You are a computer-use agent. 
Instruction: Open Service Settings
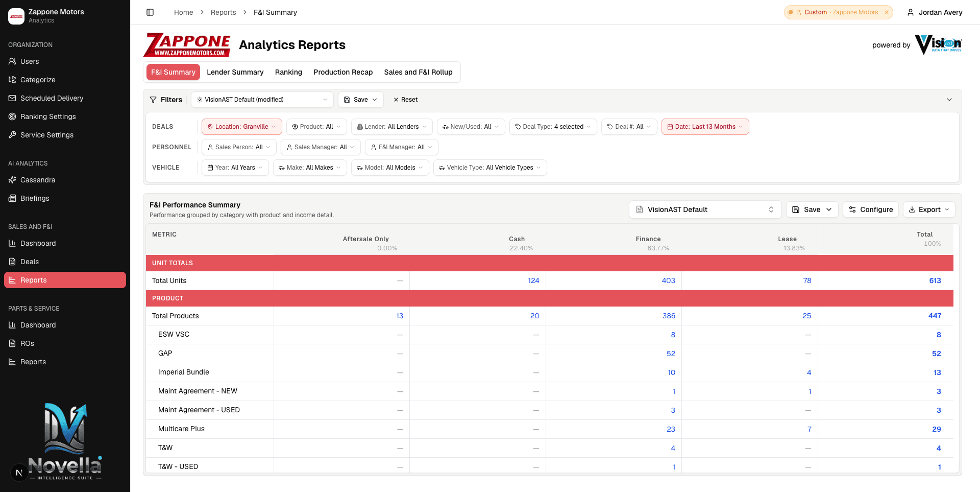[65, 135]
